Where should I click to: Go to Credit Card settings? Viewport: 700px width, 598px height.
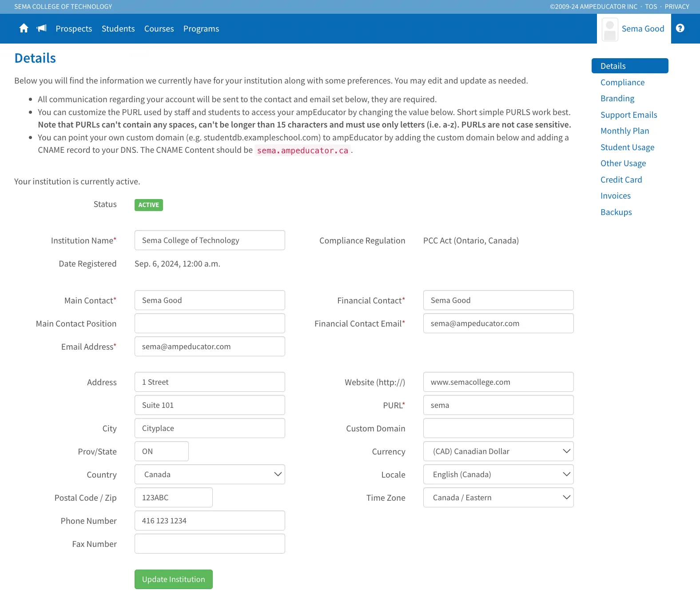pyautogui.click(x=621, y=179)
